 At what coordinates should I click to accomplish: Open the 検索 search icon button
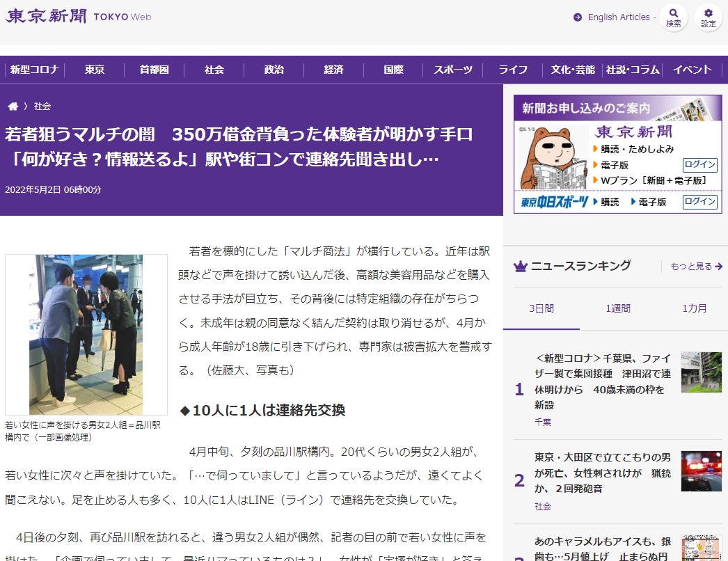pos(674,17)
